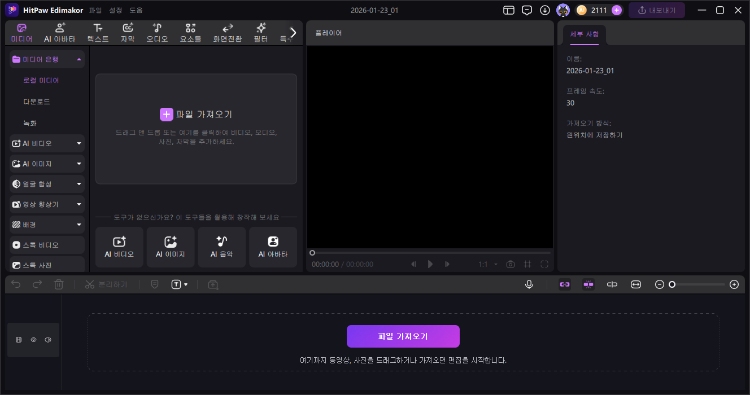Open the user avatar profile

[563, 10]
